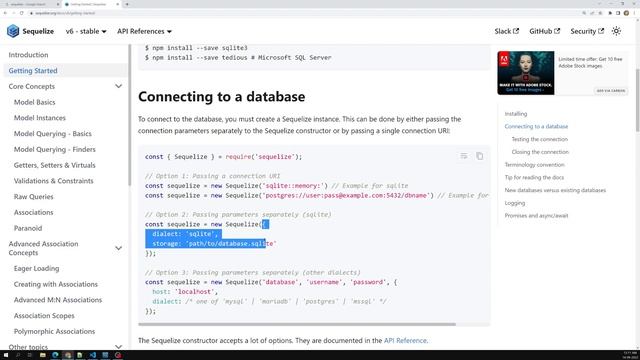Collapse the Other topics chevron

tap(118, 347)
